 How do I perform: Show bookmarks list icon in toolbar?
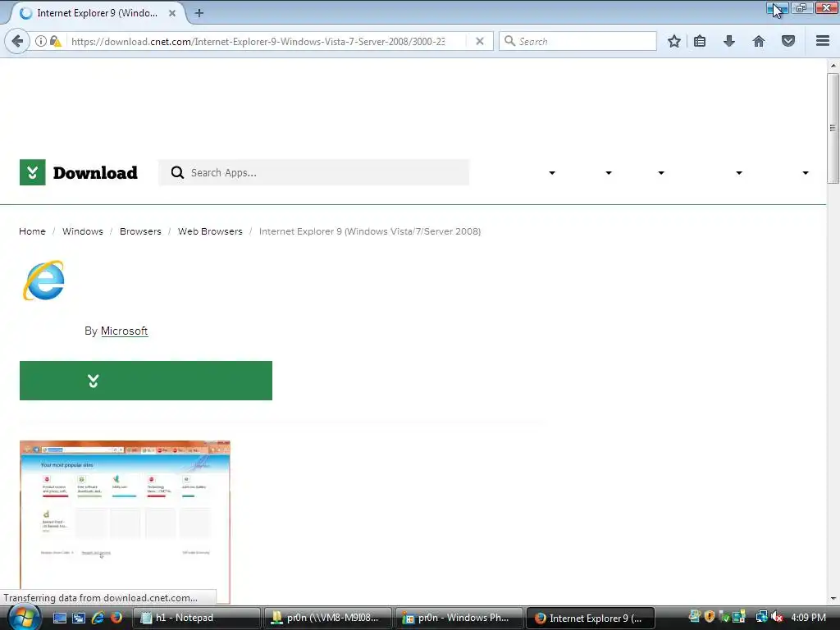pyautogui.click(x=700, y=41)
